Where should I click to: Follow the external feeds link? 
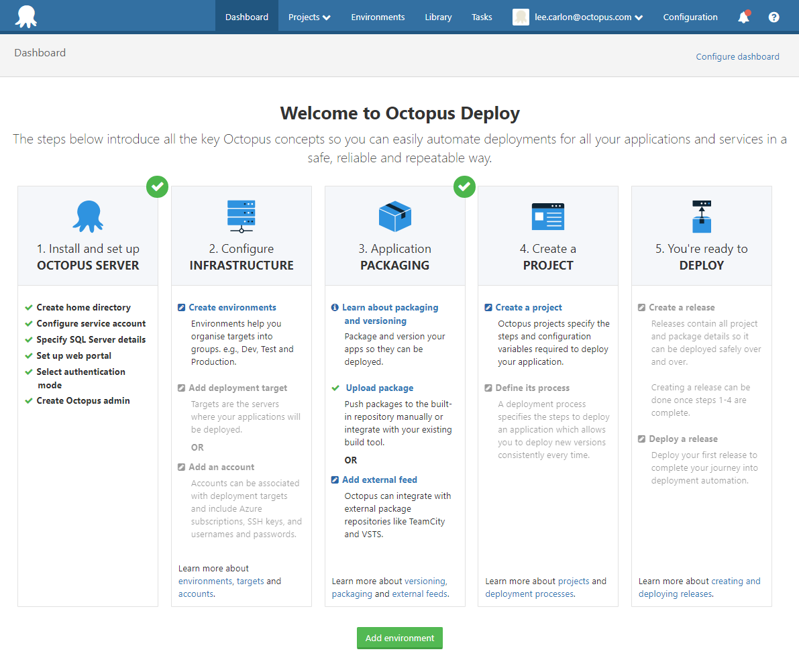click(420, 594)
